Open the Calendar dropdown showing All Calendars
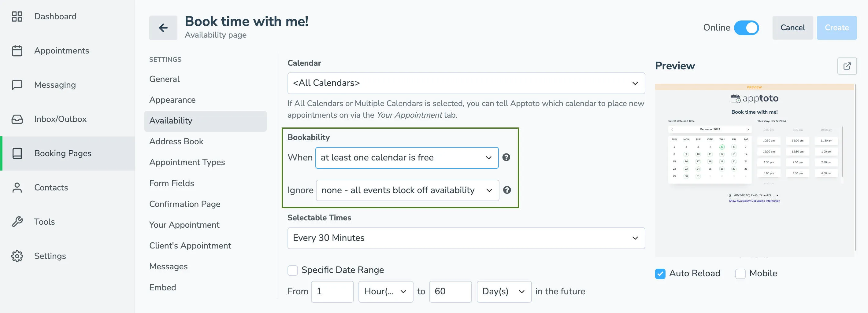Viewport: 868px width, 313px height. click(466, 83)
